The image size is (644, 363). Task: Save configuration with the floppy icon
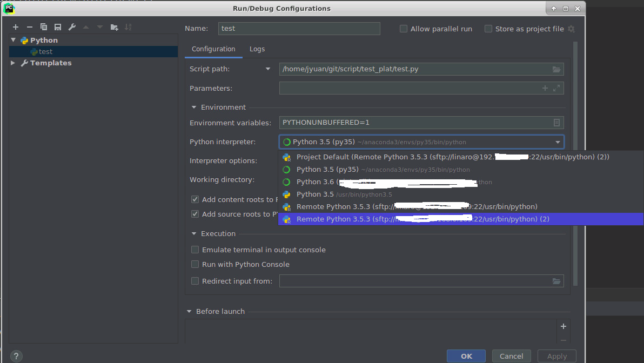(58, 27)
